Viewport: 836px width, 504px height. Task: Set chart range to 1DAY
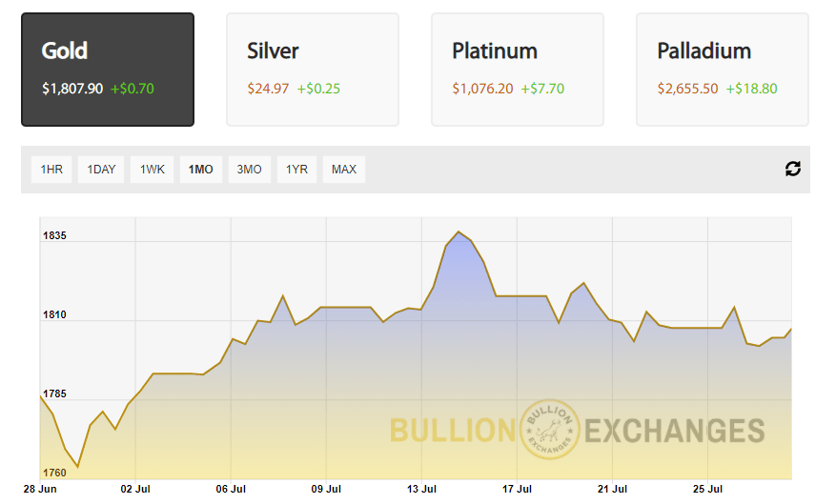tap(101, 170)
